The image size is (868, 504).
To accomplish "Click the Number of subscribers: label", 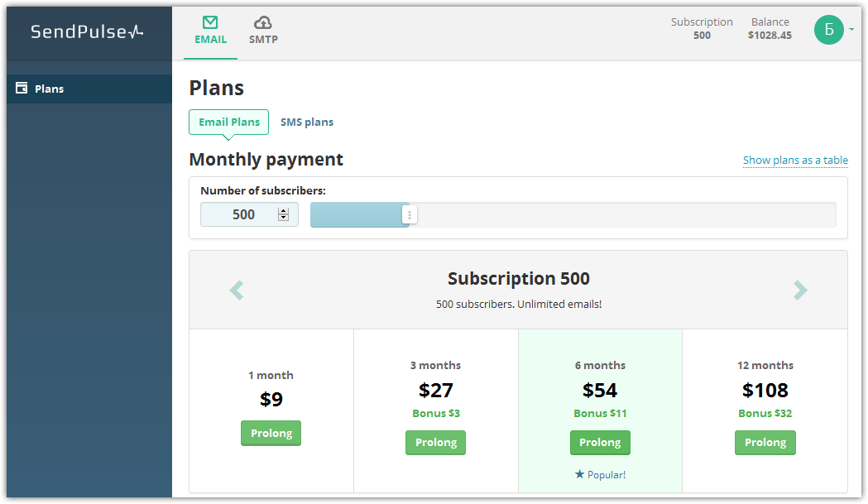I will click(263, 190).
